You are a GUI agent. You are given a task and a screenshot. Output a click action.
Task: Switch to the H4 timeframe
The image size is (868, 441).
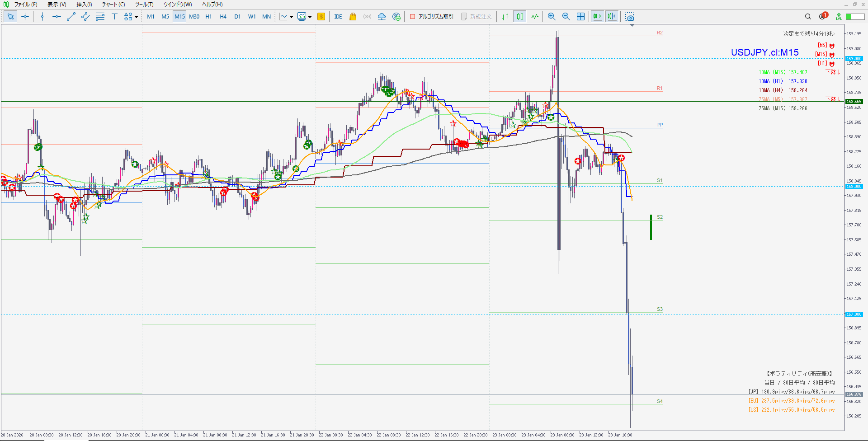click(x=223, y=17)
